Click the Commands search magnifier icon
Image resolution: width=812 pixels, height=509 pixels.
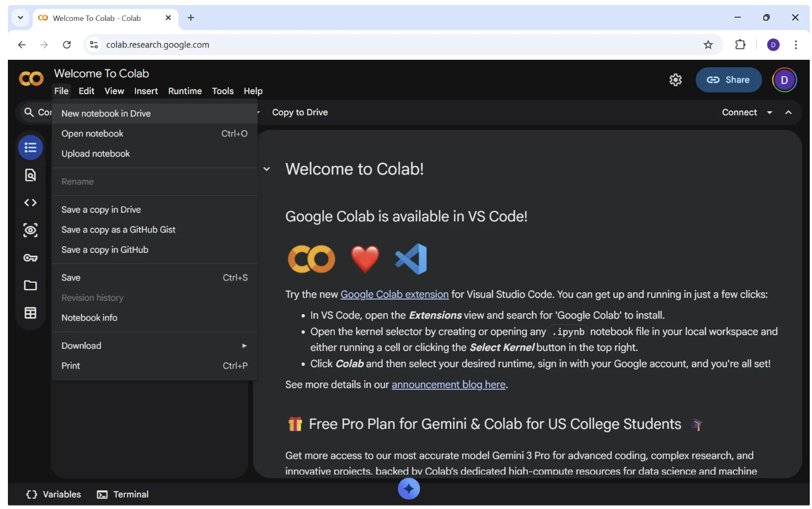[29, 112]
